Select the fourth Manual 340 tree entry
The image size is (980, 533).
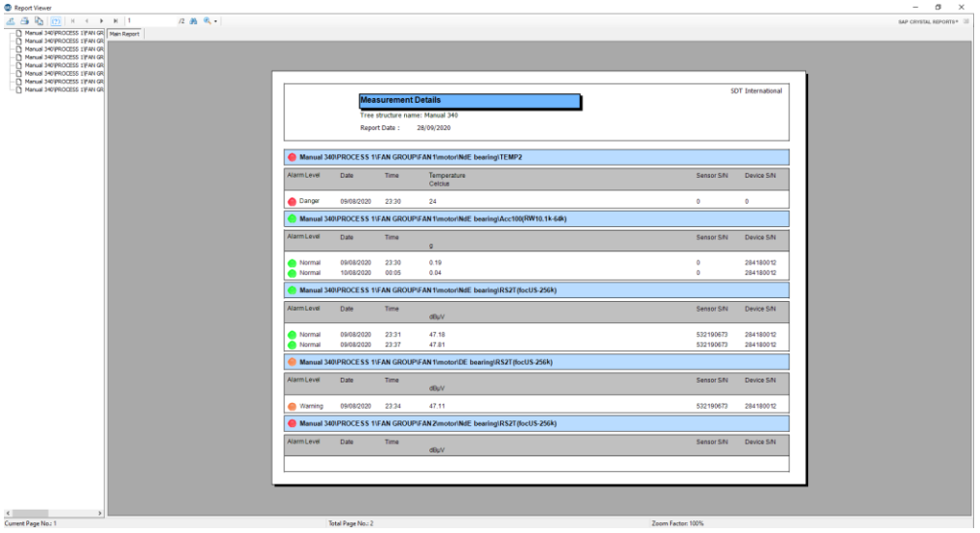pos(63,57)
